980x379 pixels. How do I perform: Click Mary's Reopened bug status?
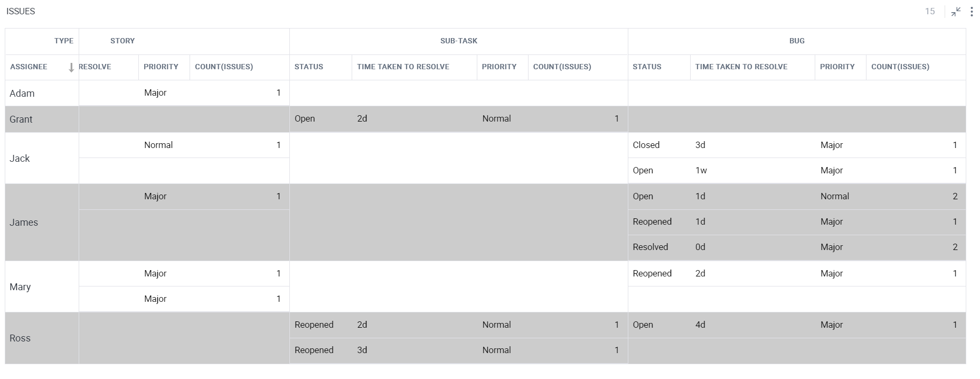pyautogui.click(x=652, y=273)
